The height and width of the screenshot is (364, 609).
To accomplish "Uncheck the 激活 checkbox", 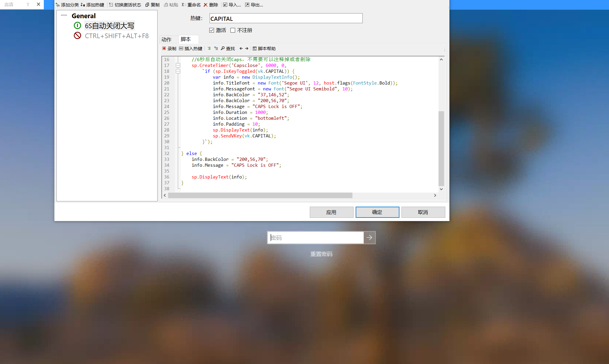I will [212, 30].
